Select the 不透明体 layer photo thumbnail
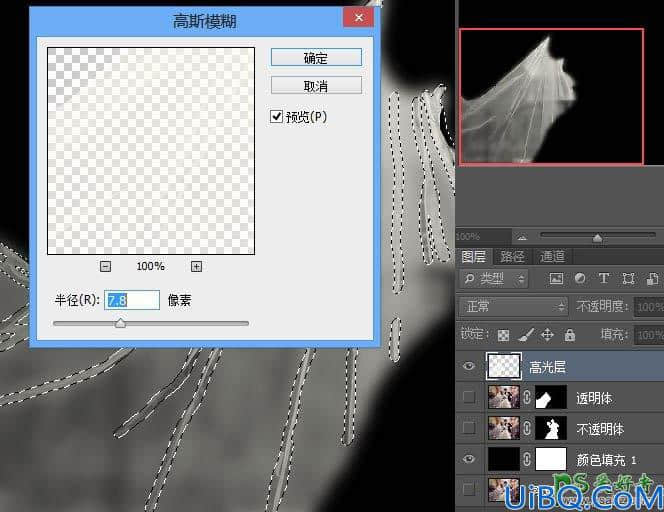664x512 pixels. pyautogui.click(x=504, y=428)
